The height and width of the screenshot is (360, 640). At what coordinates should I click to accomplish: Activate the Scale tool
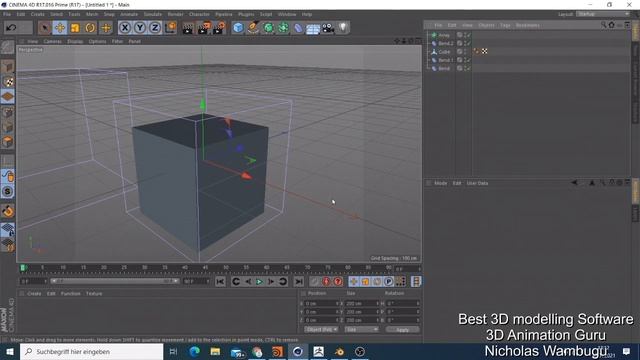[75, 28]
